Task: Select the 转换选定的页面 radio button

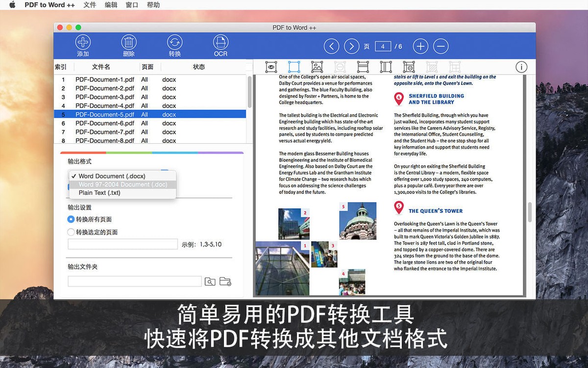Action: 71,232
